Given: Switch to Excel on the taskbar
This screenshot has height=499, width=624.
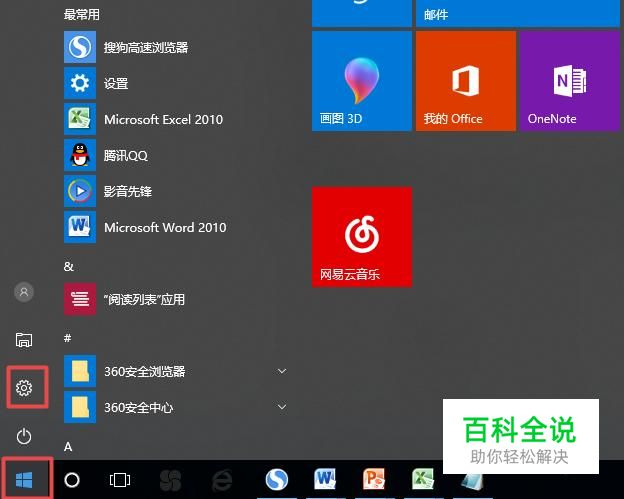Looking at the screenshot, I should click(x=423, y=479).
